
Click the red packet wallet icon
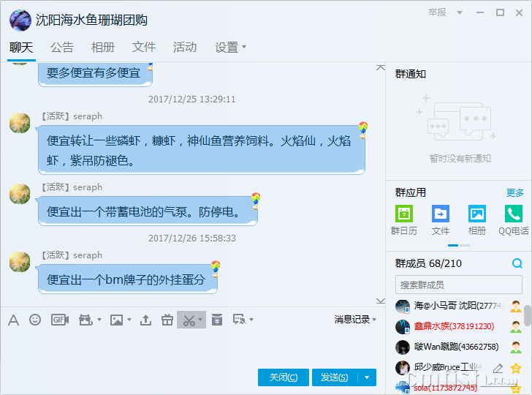pos(217,320)
